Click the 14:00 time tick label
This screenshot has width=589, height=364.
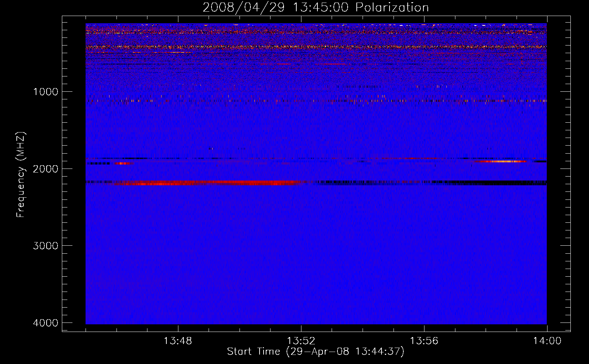tap(547, 341)
